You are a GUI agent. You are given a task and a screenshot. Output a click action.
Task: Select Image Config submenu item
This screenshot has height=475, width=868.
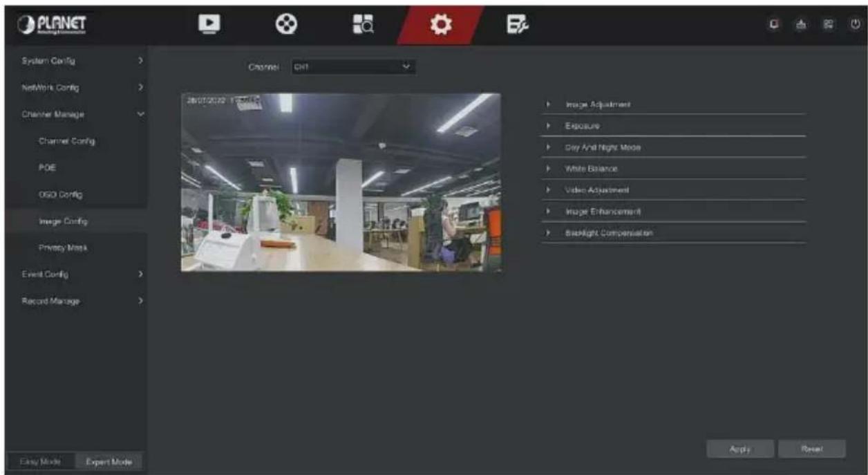point(76,221)
